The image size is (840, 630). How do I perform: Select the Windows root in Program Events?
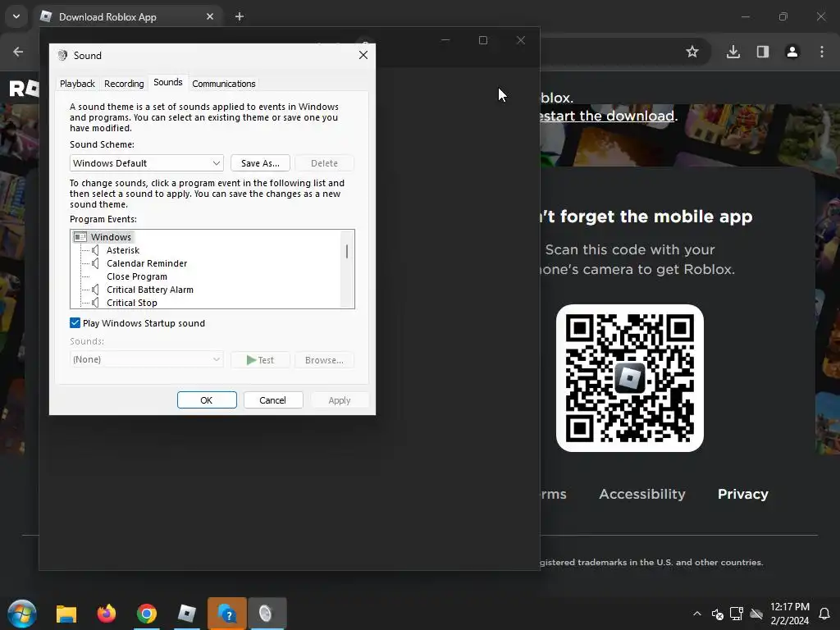[111, 237]
